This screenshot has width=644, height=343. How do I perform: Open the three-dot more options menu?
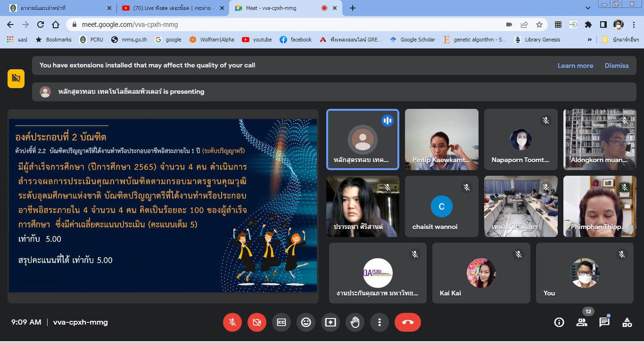click(380, 322)
